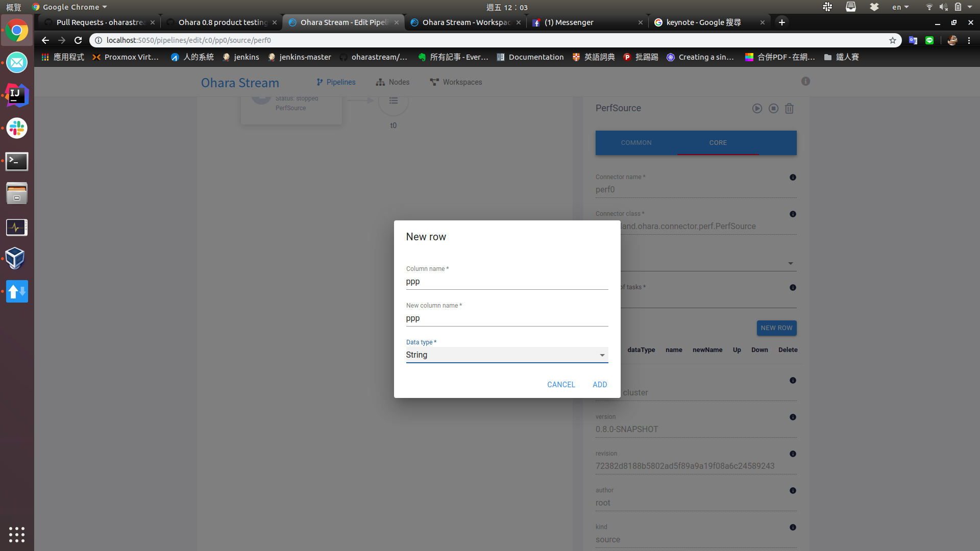
Task: Switch to Ohara Stream - Workspace tab
Action: pos(465,22)
